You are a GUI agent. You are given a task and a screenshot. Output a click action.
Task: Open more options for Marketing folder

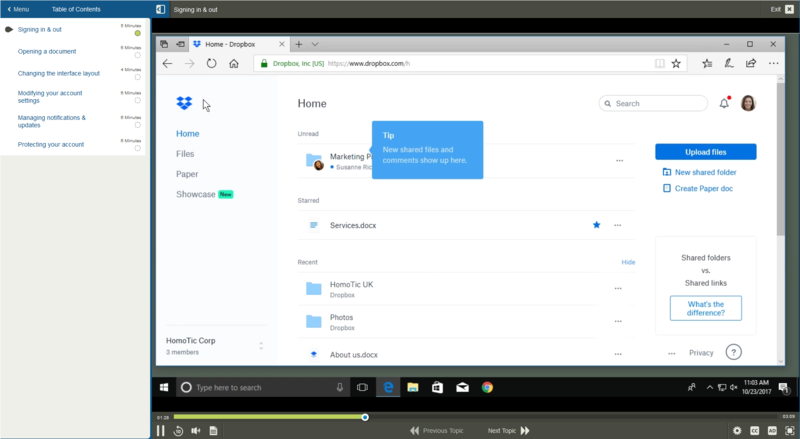point(619,160)
